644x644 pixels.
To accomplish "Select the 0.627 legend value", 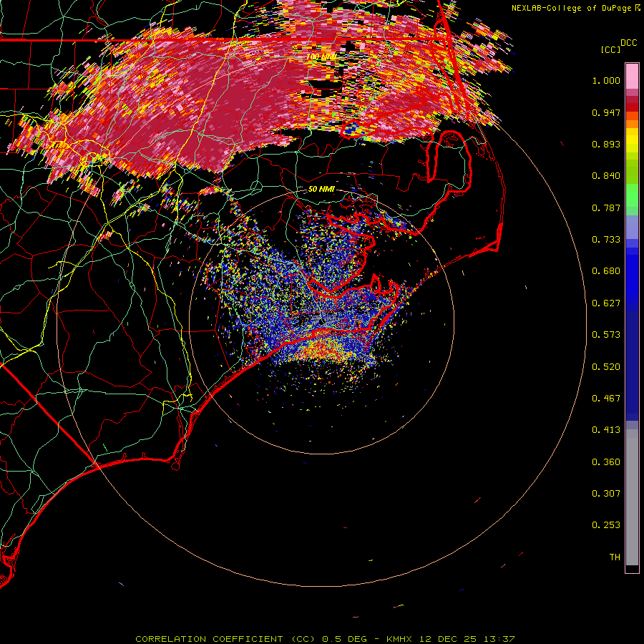I will tap(606, 303).
